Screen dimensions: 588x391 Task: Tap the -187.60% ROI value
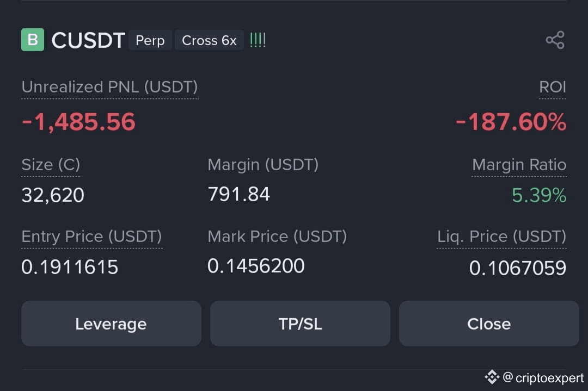coord(511,122)
